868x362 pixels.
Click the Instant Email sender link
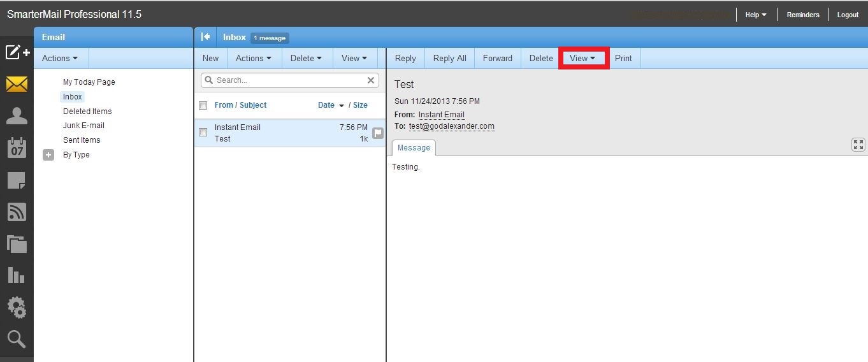(x=441, y=115)
